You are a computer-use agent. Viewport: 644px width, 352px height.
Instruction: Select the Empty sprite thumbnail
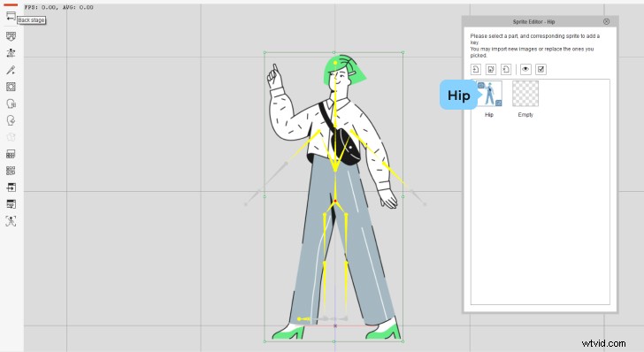click(525, 94)
